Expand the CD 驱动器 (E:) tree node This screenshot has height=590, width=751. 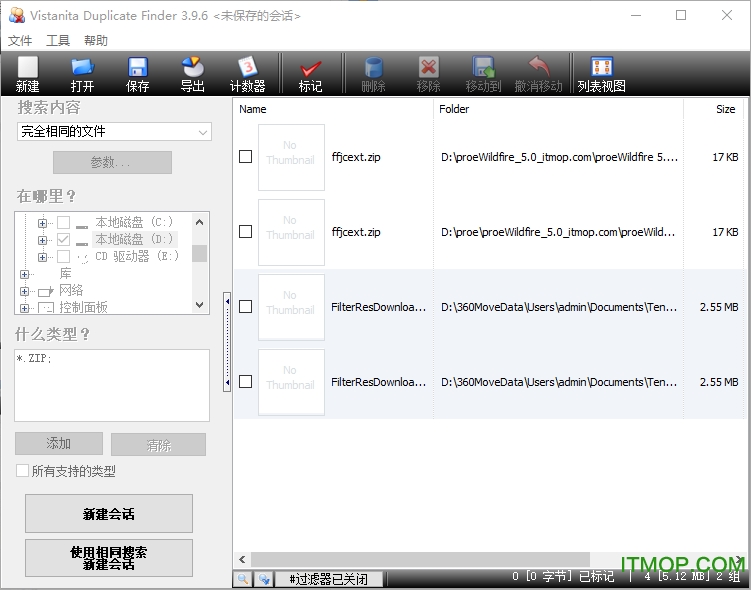click(x=42, y=257)
